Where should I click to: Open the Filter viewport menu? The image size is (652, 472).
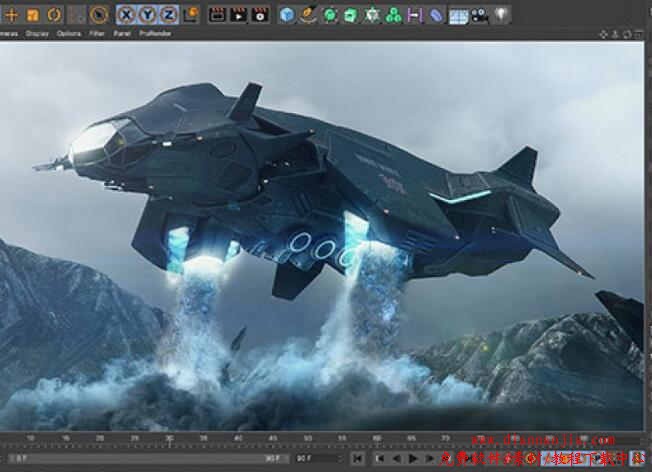(97, 33)
